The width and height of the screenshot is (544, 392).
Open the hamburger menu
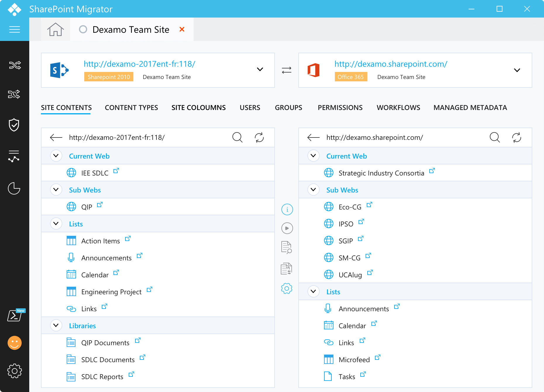(14, 29)
